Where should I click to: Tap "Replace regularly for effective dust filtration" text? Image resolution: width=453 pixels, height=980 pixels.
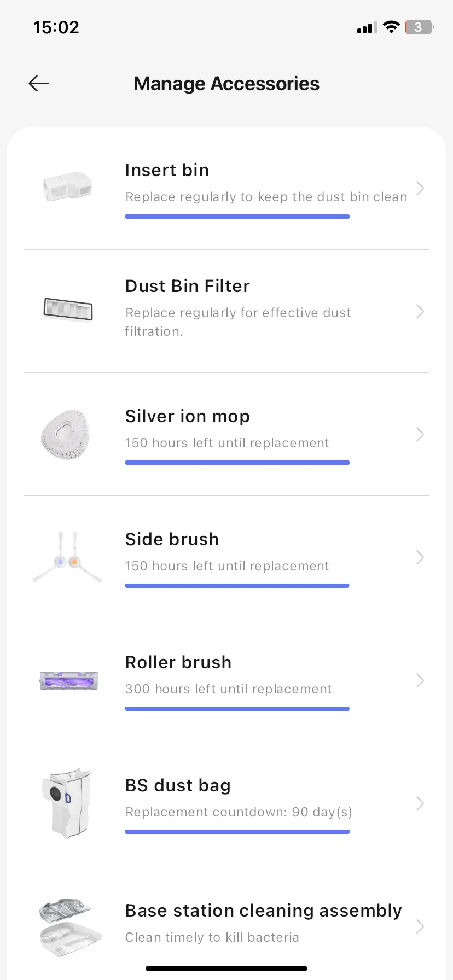(237, 322)
